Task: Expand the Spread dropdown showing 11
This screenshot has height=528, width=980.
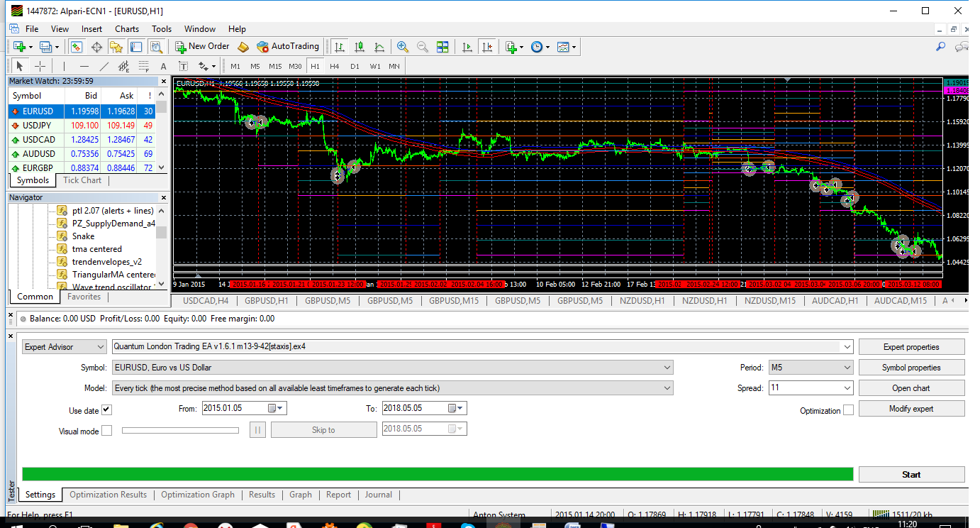Action: coord(811,388)
